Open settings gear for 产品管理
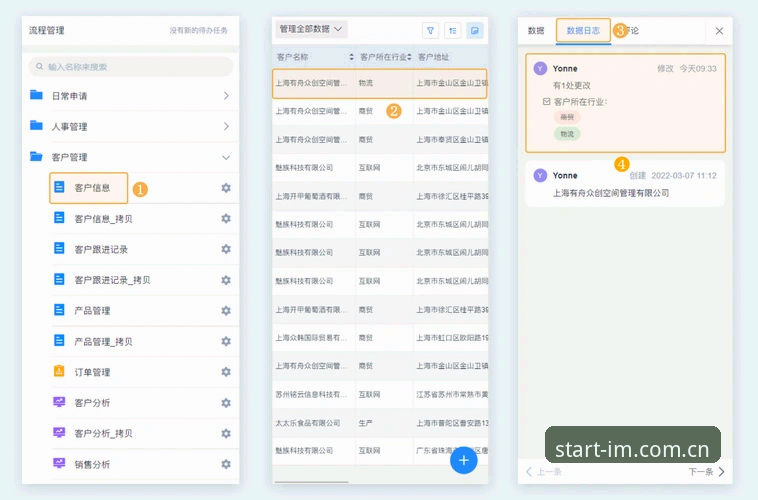Viewport: 758px width, 500px height. [x=226, y=310]
